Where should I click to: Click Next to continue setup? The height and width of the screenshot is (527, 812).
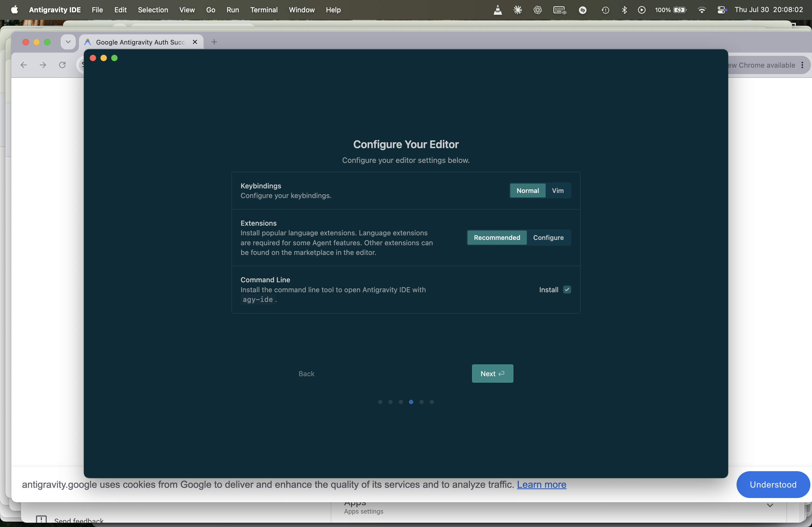[x=492, y=374]
